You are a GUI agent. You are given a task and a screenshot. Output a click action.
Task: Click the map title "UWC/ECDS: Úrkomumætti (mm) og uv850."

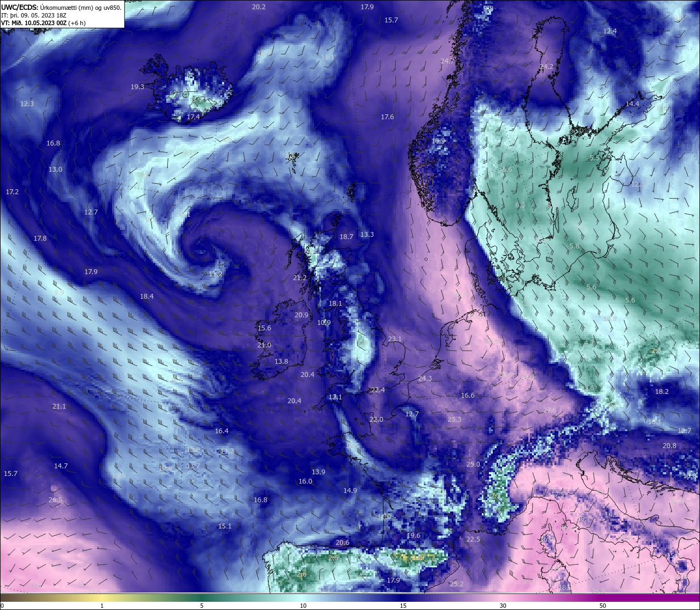[61, 7]
